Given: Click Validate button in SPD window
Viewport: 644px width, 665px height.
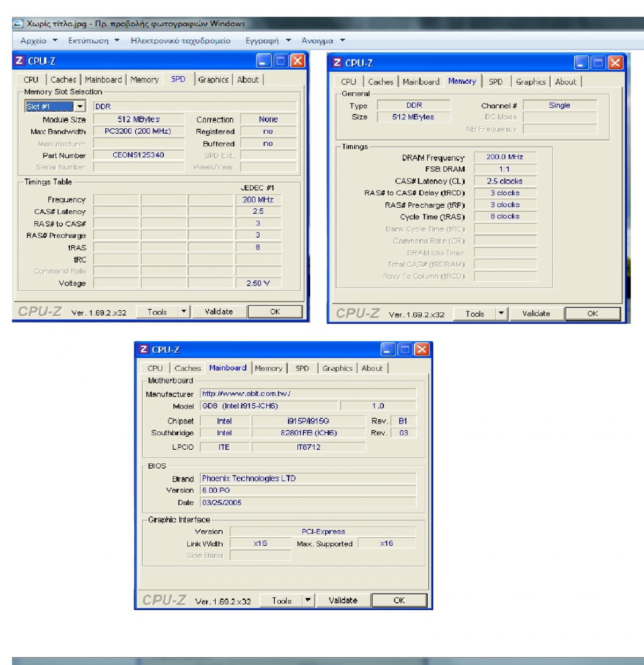Looking at the screenshot, I should (x=219, y=311).
